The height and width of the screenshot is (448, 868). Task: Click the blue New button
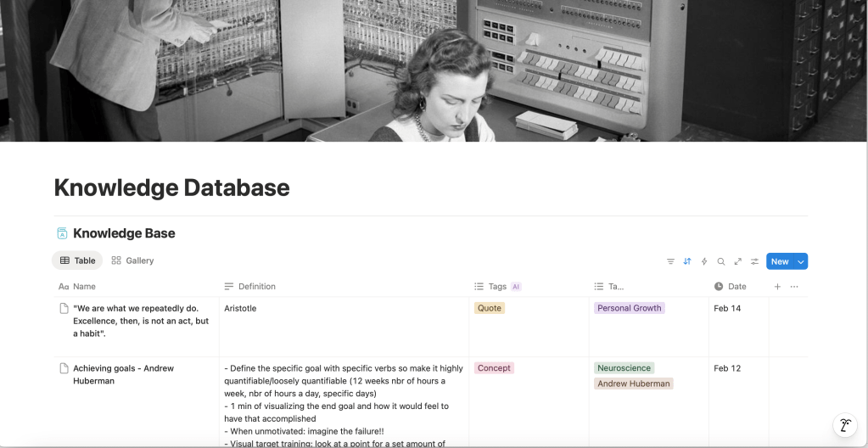click(779, 261)
